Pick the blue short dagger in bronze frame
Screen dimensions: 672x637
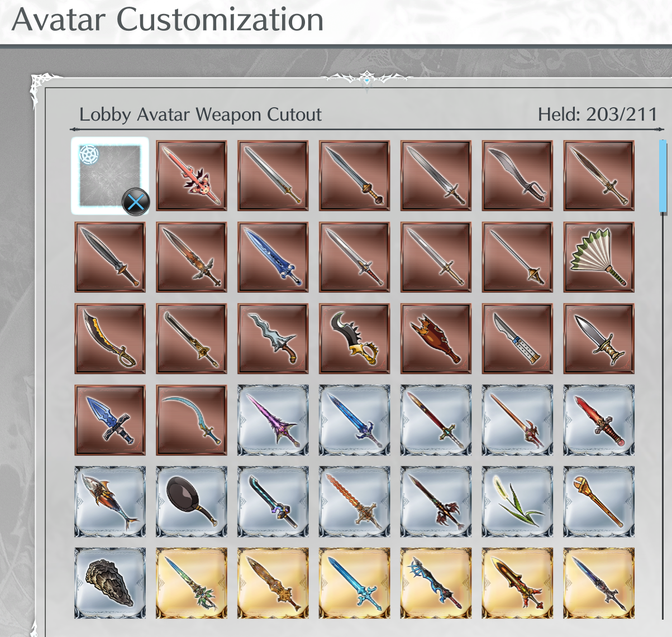pos(110,420)
